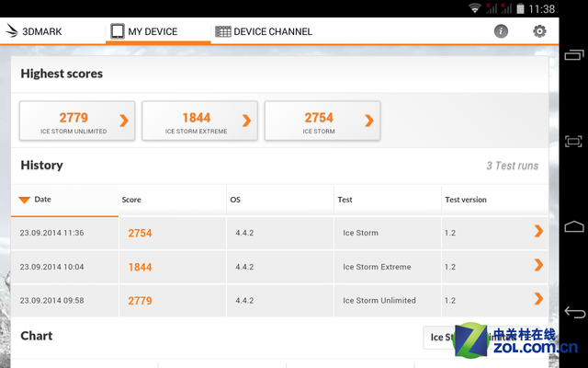
Task: Click the Chart heading
Action: point(37,336)
